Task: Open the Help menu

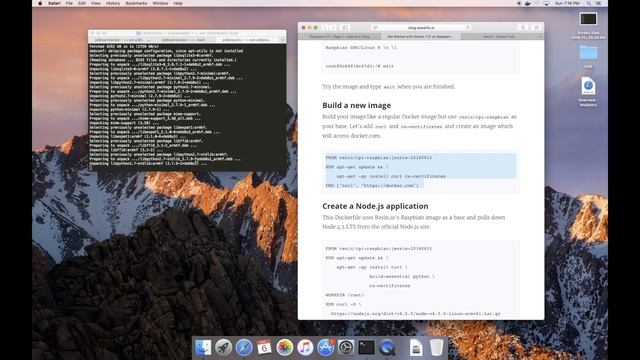Action: (x=178, y=3)
